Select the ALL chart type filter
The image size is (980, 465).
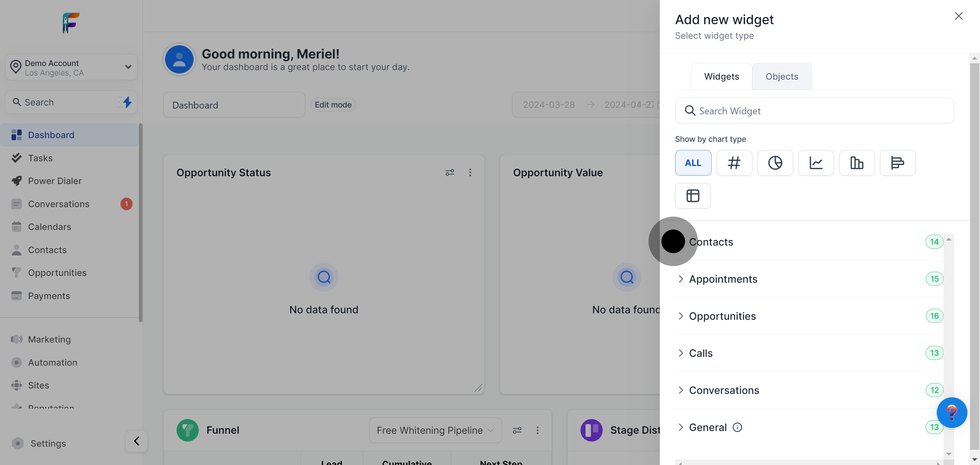pos(693,163)
